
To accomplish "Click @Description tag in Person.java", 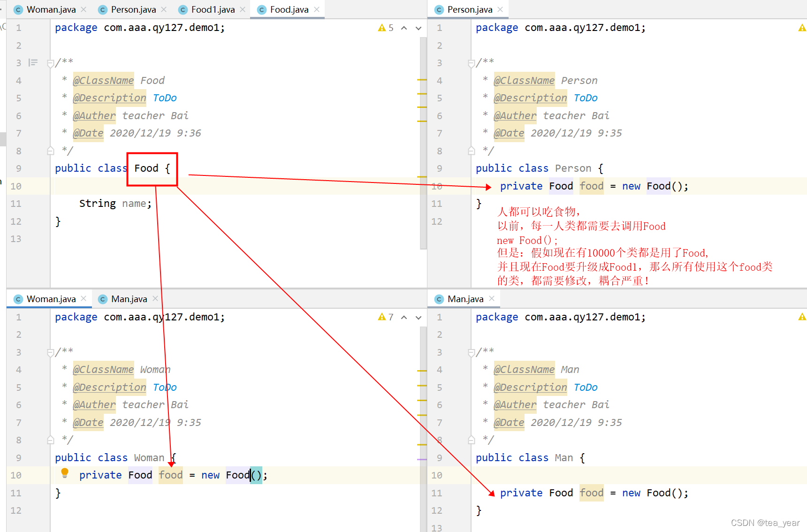I will coord(530,98).
